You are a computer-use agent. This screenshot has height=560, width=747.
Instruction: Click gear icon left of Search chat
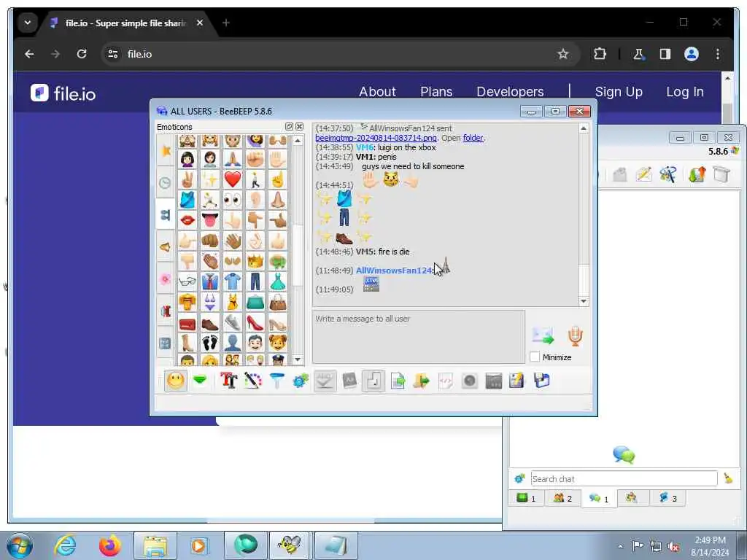point(519,478)
